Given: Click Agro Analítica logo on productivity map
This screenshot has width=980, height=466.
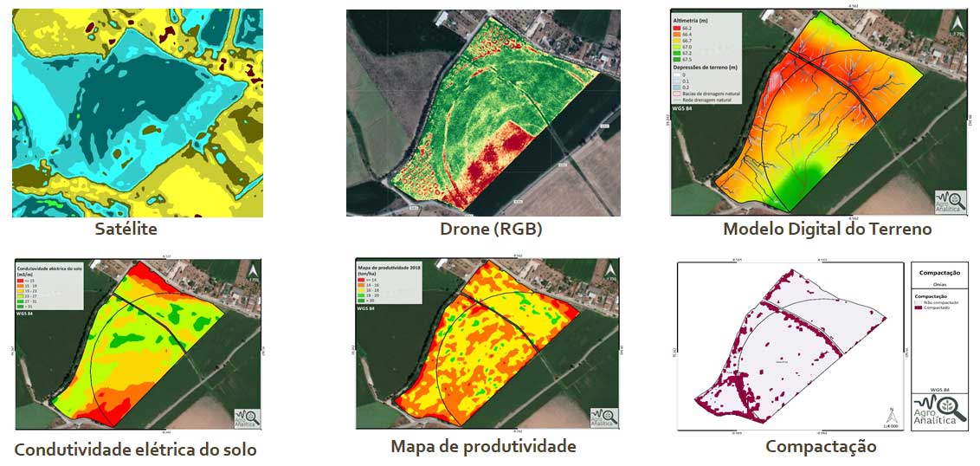Looking at the screenshot, I should pyautogui.click(x=604, y=417).
